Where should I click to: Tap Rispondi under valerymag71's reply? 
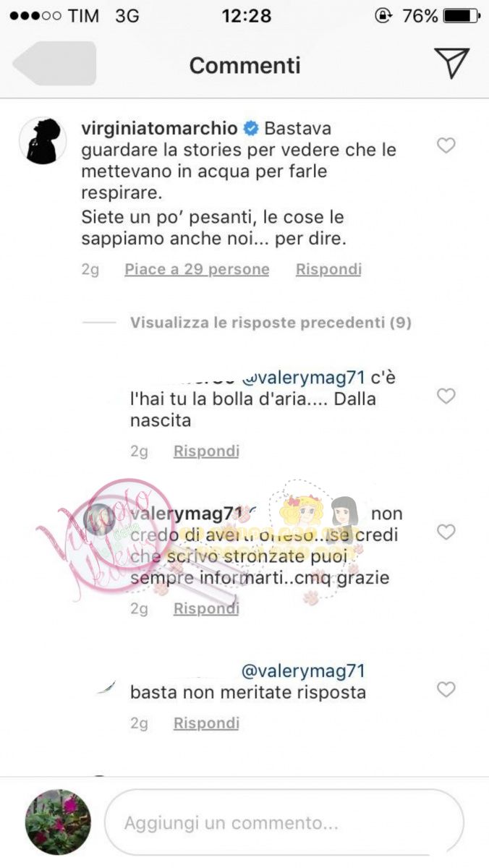(206, 609)
